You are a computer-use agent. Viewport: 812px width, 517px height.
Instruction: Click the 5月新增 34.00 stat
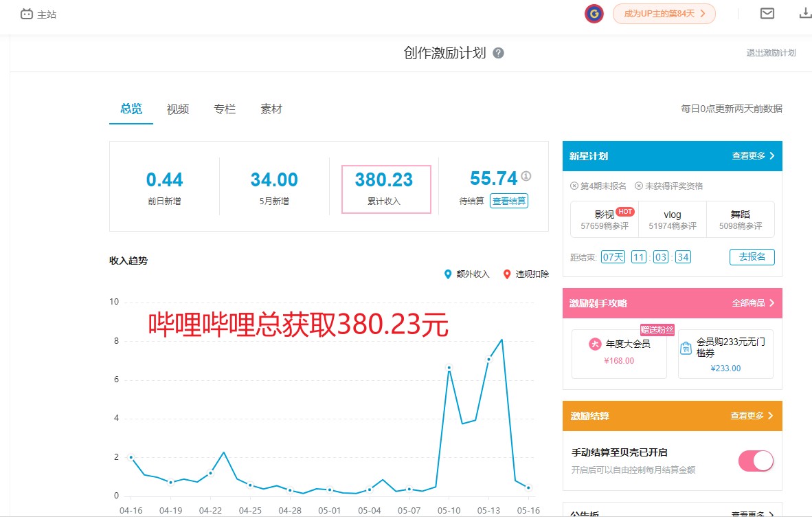point(274,188)
